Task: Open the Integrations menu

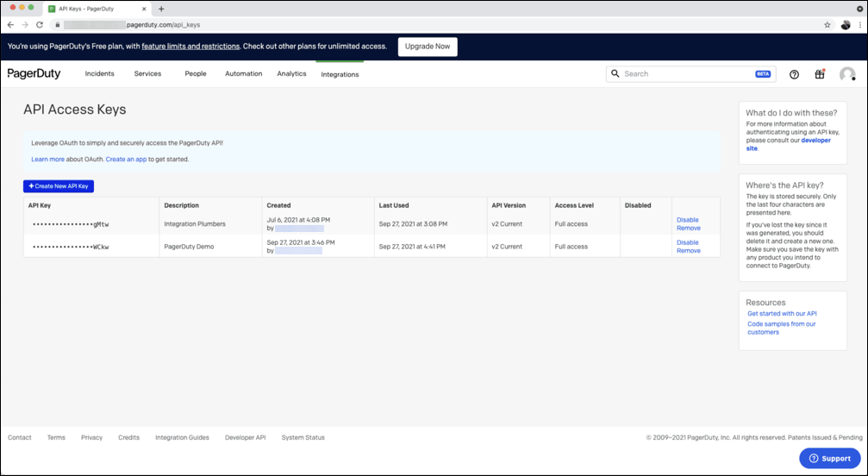Action: (340, 74)
